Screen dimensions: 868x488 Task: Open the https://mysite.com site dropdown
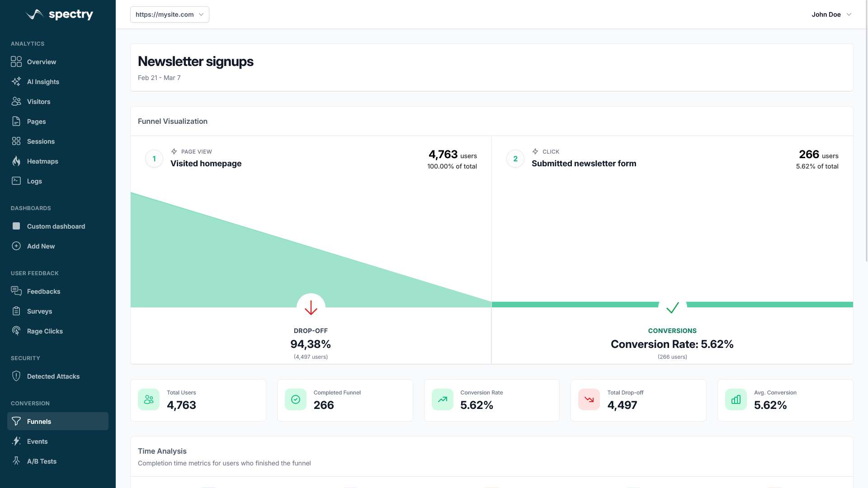tap(170, 14)
